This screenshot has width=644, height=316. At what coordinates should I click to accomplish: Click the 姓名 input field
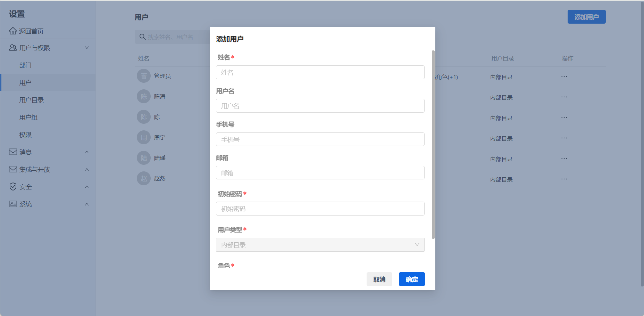[x=320, y=72]
